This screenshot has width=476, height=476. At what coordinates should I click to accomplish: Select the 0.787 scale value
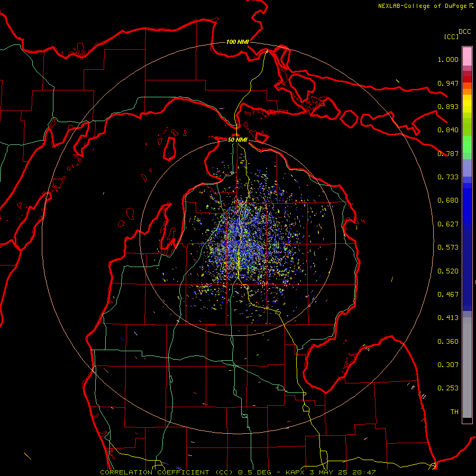coord(448,153)
